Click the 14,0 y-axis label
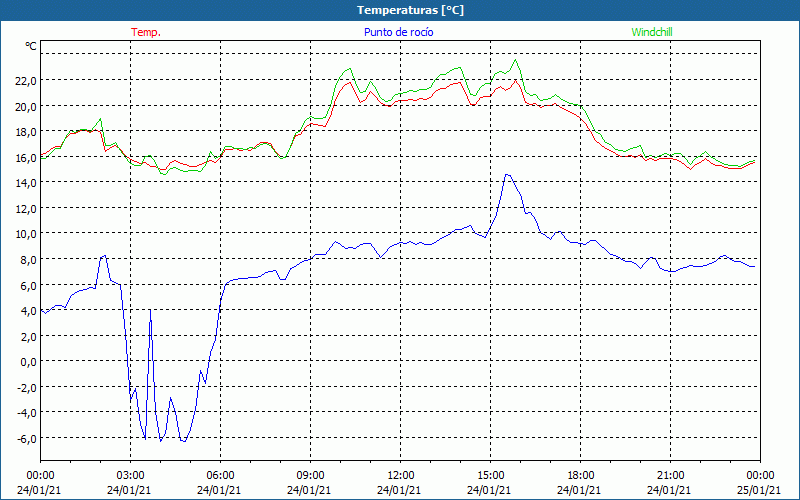This screenshot has width=800, height=500. coord(27,183)
